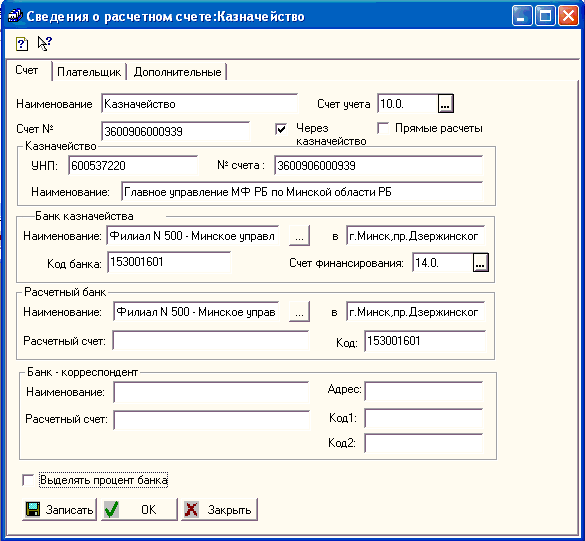The image size is (585, 541).
Task: Open the help document icon in toolbar
Action: (22, 44)
